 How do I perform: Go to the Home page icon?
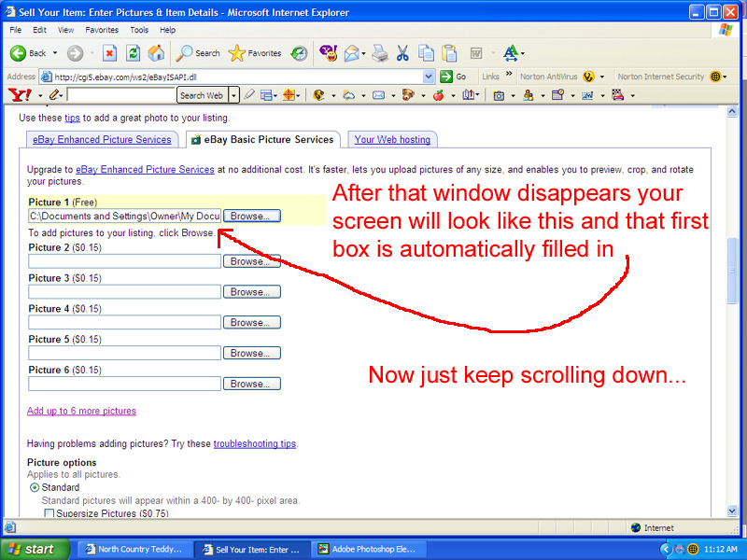(x=156, y=53)
